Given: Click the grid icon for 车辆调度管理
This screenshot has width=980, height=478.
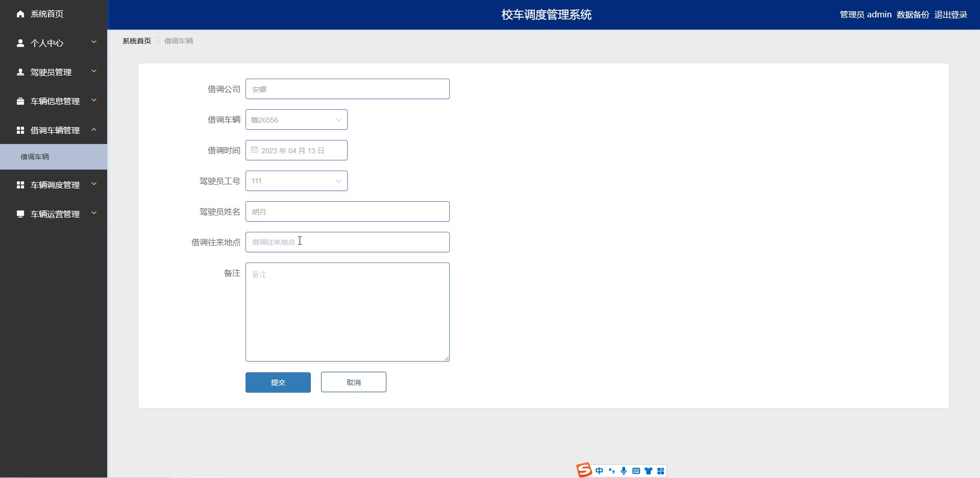Looking at the screenshot, I should (20, 185).
